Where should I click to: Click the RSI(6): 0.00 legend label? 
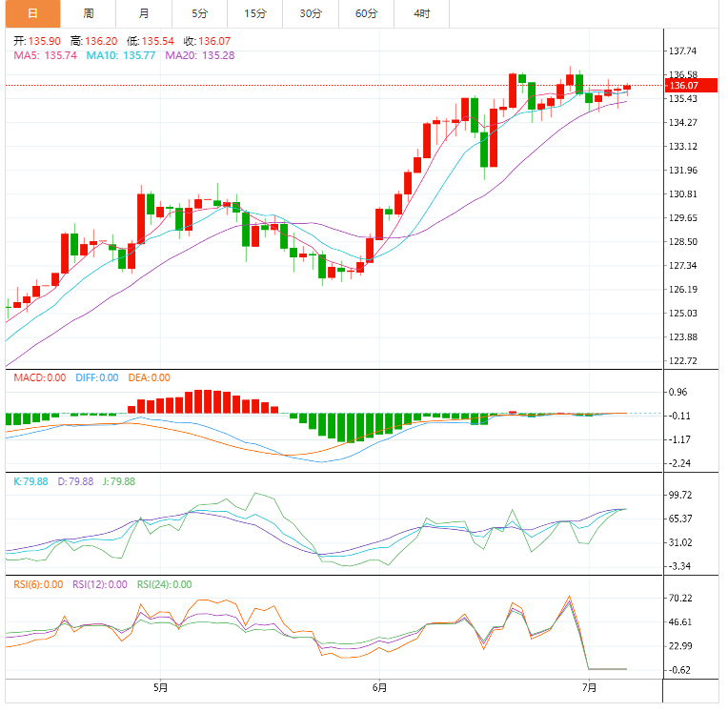coord(37,584)
